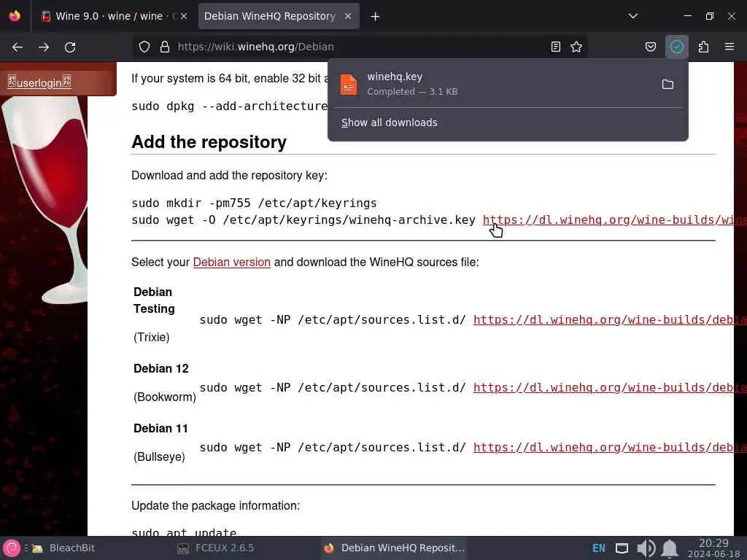Switch to the Wine 9.0 tab
The height and width of the screenshot is (560, 747).
point(109,16)
